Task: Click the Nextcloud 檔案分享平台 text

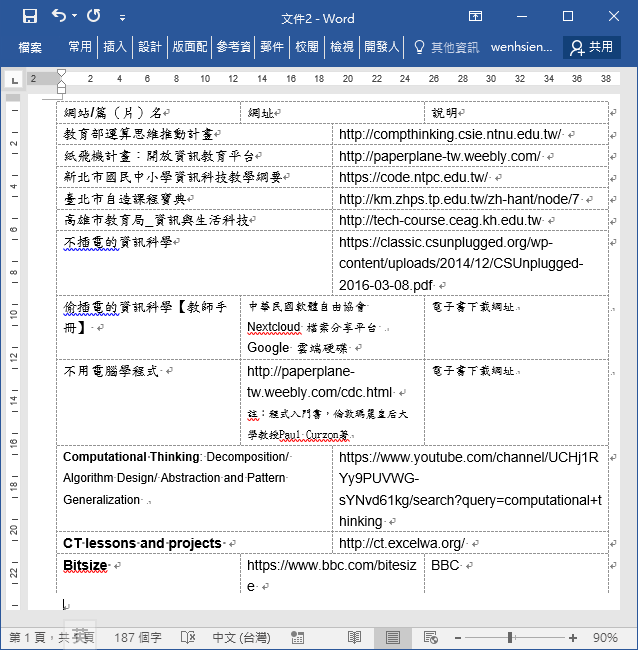Action: (x=312, y=327)
